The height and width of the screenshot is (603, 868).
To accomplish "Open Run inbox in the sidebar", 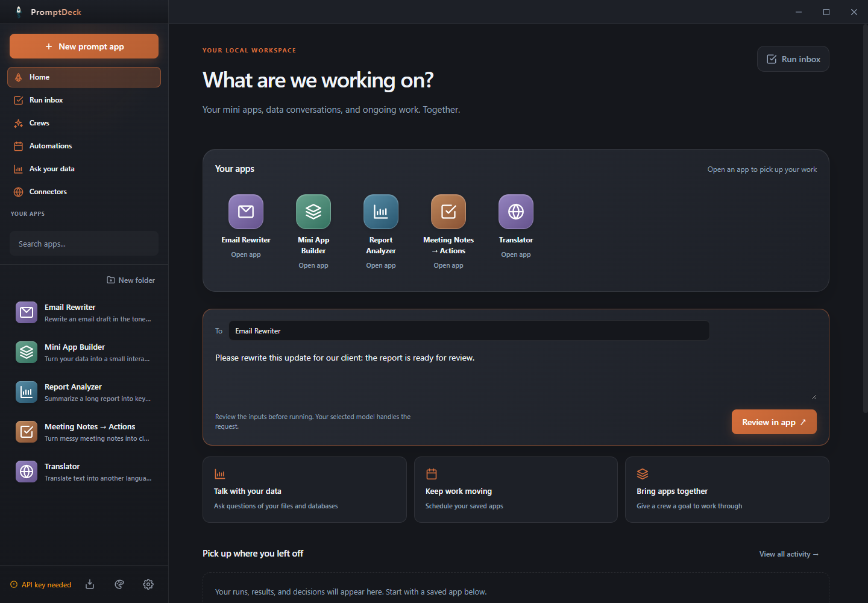I will (x=84, y=100).
